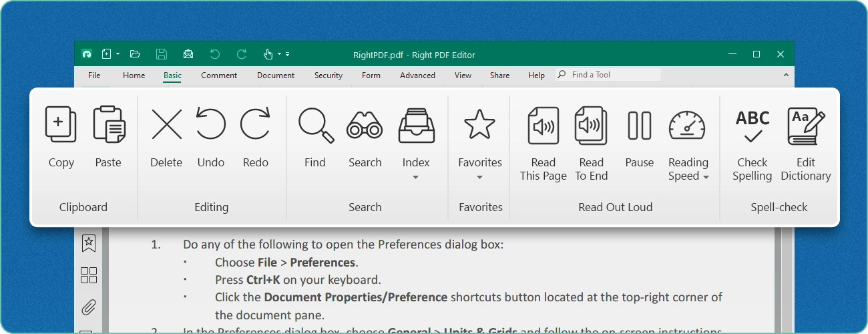Switch to the Comment tab

(x=219, y=75)
